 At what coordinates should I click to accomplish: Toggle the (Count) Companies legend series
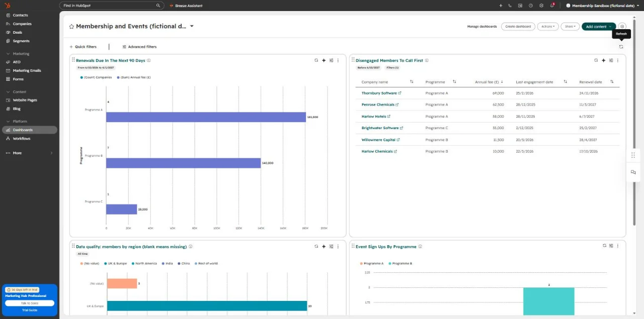tap(96, 77)
